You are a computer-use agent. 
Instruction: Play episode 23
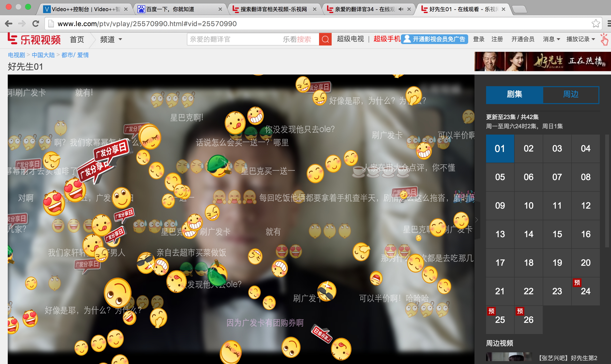point(557,291)
